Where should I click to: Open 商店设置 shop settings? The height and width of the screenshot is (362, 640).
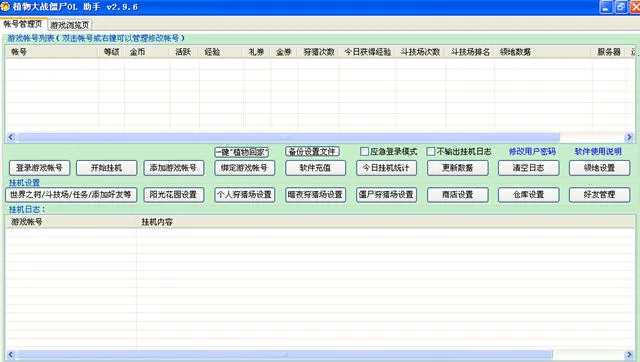458,195
